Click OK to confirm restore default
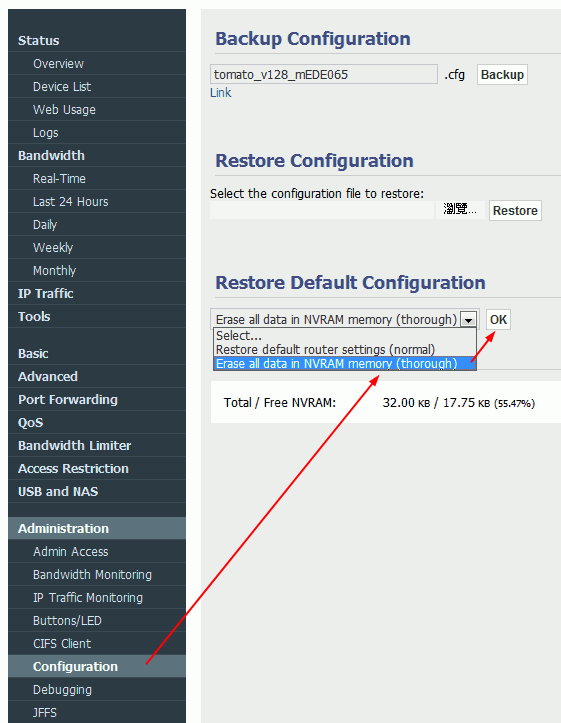The width and height of the screenshot is (561, 723). pos(498,320)
